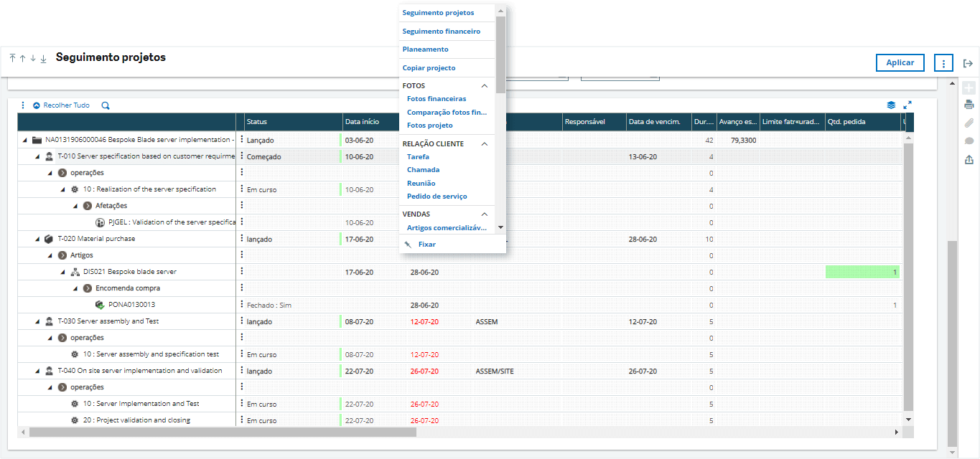Image resolution: width=980 pixels, height=459 pixels.
Task: Click the exit page icon beside Aplicar
Action: coord(968,63)
